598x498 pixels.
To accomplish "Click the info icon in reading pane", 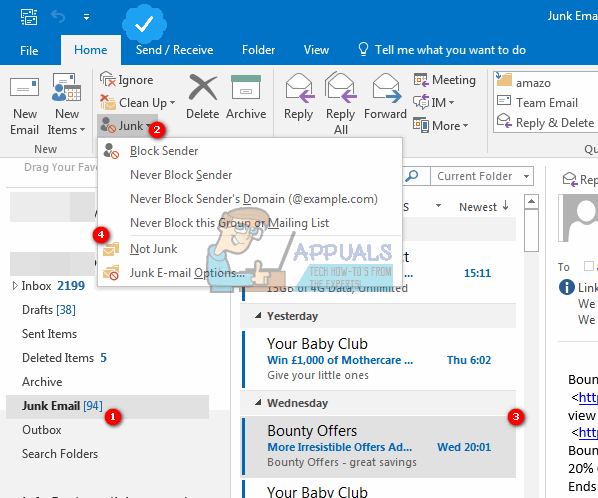I will point(567,287).
